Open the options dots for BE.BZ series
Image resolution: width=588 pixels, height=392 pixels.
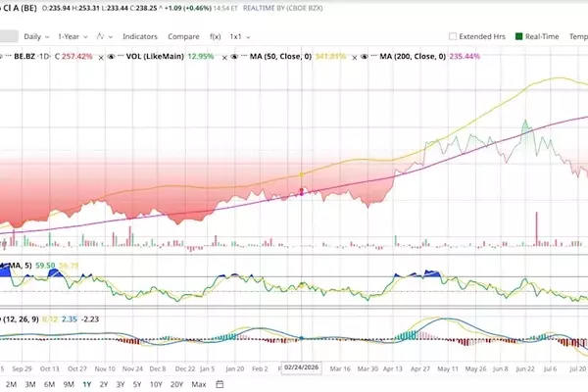[8, 56]
